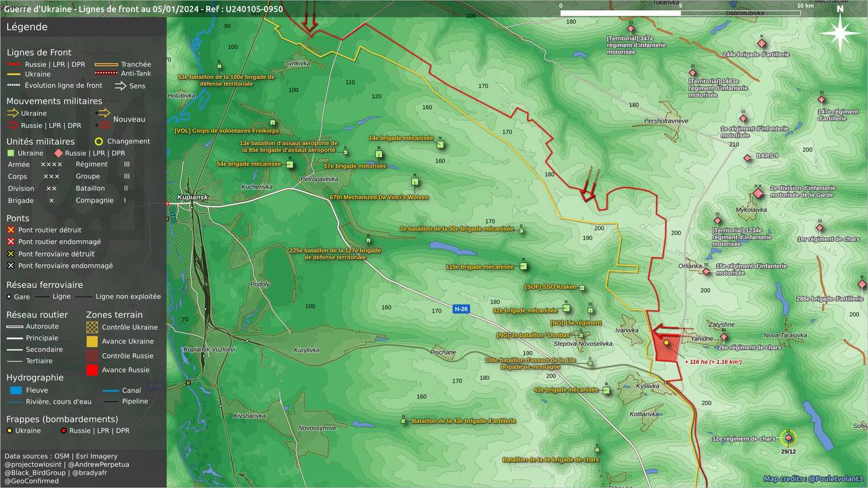Click the Mykolaivka village label
The width and height of the screenshot is (868, 488).
point(751,210)
